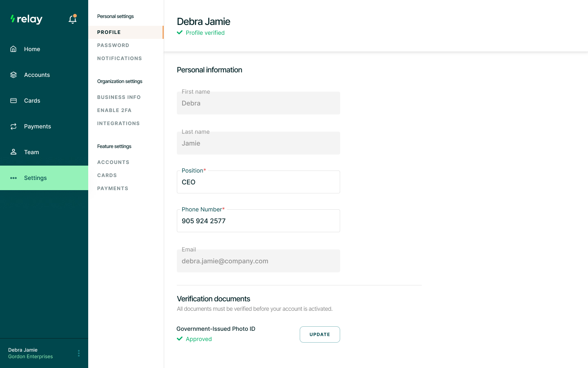588x368 pixels.
Task: Go to Home in the sidebar
Action: click(44, 49)
